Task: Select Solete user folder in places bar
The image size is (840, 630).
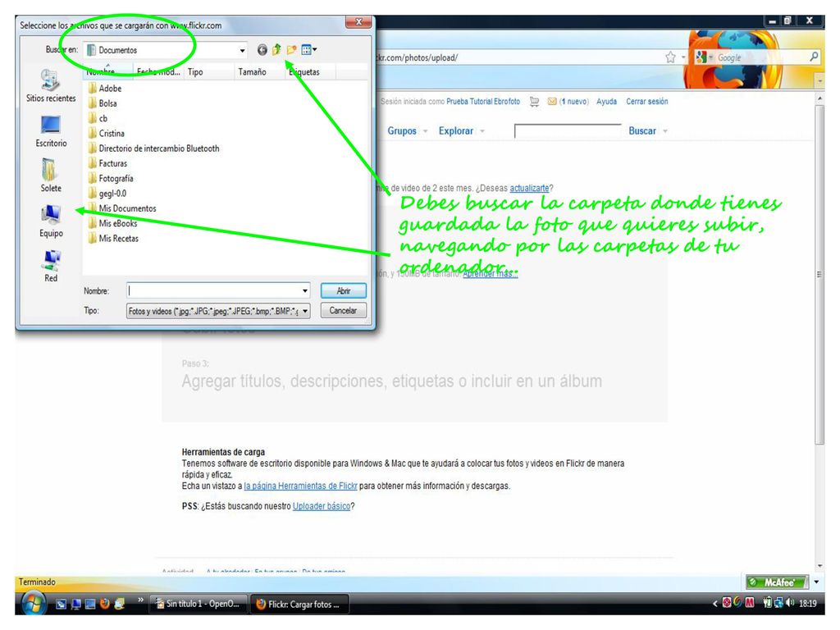Action: click(x=51, y=176)
